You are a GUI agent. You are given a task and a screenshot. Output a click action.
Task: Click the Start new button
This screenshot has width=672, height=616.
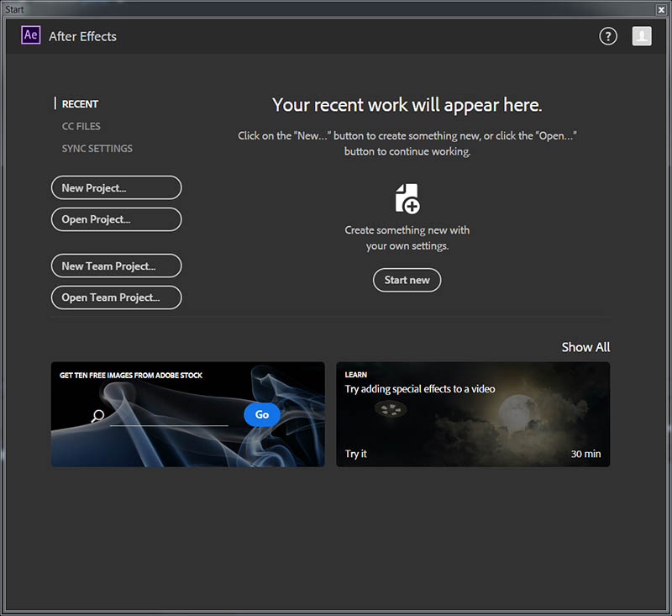(407, 280)
